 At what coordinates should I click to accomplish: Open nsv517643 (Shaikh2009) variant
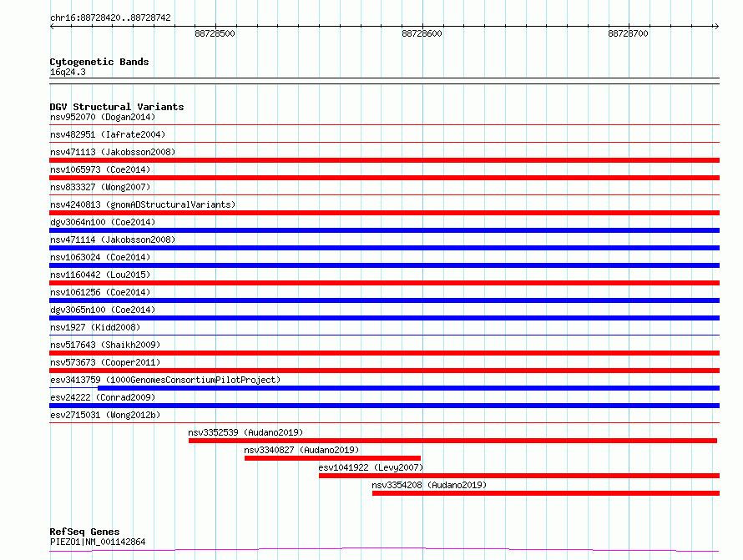pyautogui.click(x=105, y=345)
